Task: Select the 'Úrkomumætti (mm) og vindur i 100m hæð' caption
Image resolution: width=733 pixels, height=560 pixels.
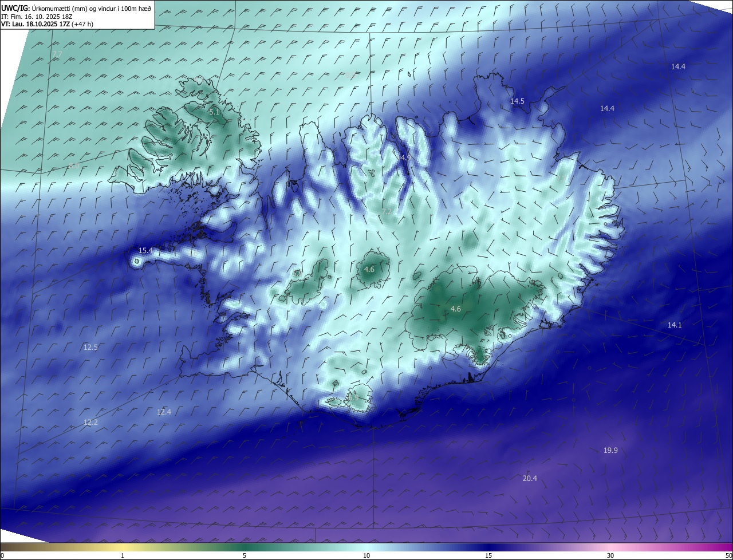Action: point(92,8)
